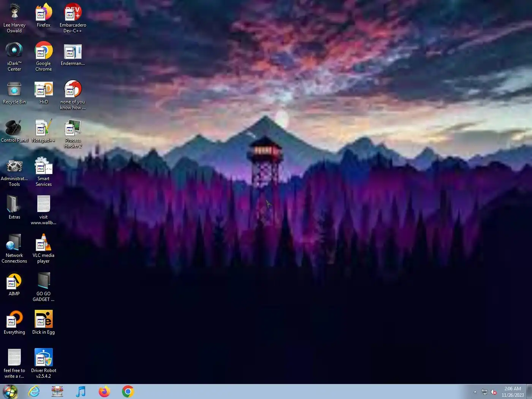Open the AIMP desktop shortcut
The width and height of the screenshot is (532, 399).
[14, 284]
